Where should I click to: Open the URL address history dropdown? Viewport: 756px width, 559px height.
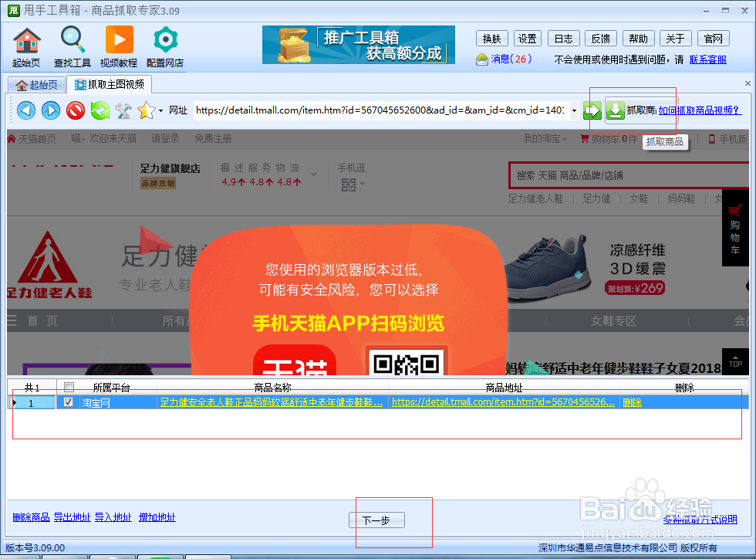coord(574,110)
